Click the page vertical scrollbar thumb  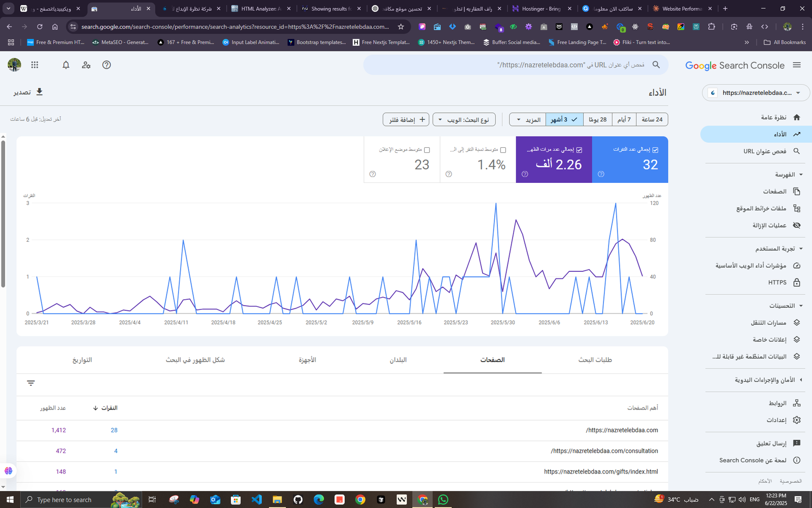coord(3,213)
